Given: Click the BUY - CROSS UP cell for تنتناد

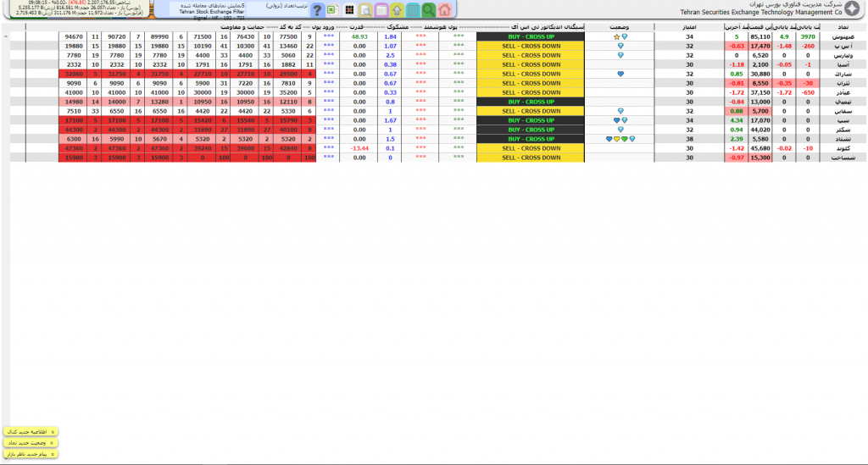Looking at the screenshot, I should [x=531, y=139].
